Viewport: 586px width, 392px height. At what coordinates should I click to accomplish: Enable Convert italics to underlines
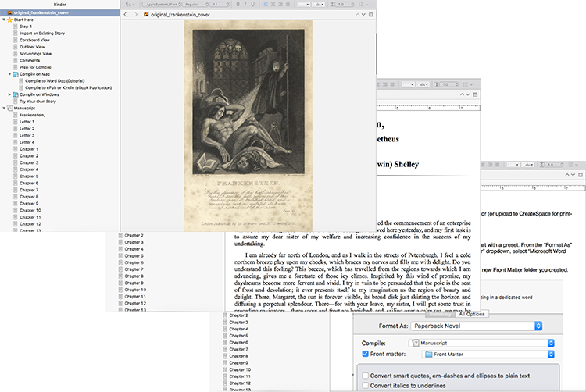pyautogui.click(x=366, y=385)
